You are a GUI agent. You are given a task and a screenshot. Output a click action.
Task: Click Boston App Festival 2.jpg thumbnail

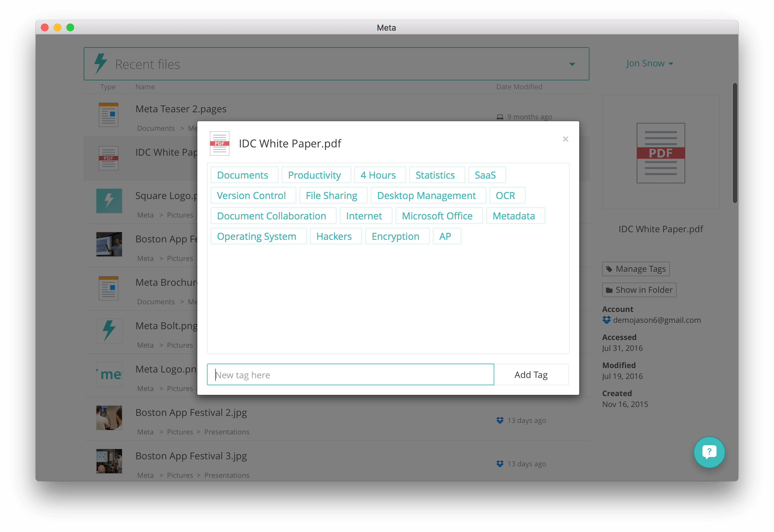pyautogui.click(x=109, y=418)
